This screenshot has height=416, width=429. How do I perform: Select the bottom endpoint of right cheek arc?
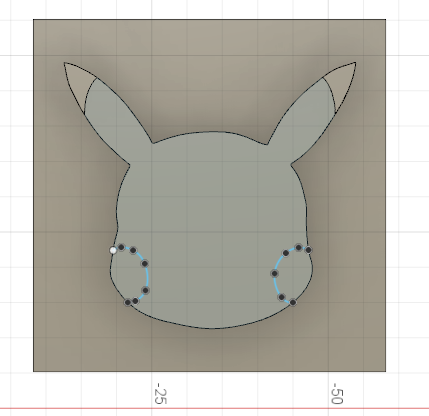pos(293,302)
